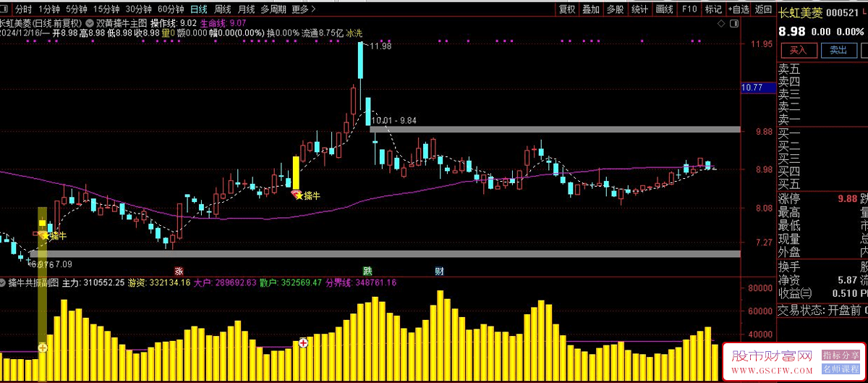
Task: Switch to 60分钟 period tab
Action: [x=170, y=9]
